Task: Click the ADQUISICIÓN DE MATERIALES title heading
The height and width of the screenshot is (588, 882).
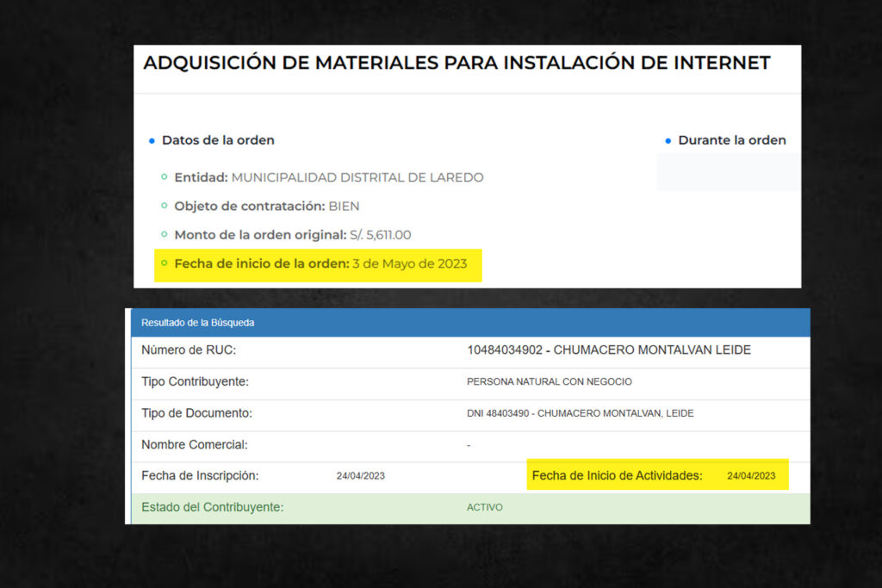Action: point(457,63)
